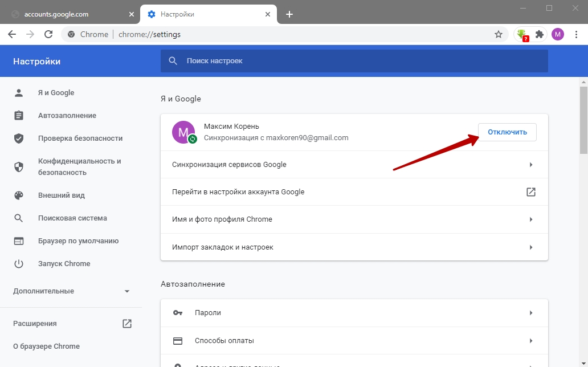Click the Поиск настроек search field
This screenshot has width=588, height=367.
point(354,61)
